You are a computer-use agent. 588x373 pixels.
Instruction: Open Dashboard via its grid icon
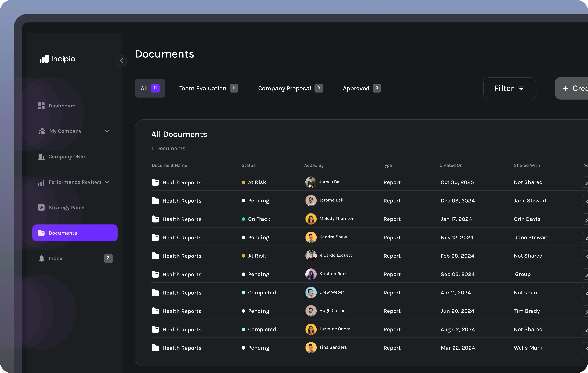click(x=41, y=106)
